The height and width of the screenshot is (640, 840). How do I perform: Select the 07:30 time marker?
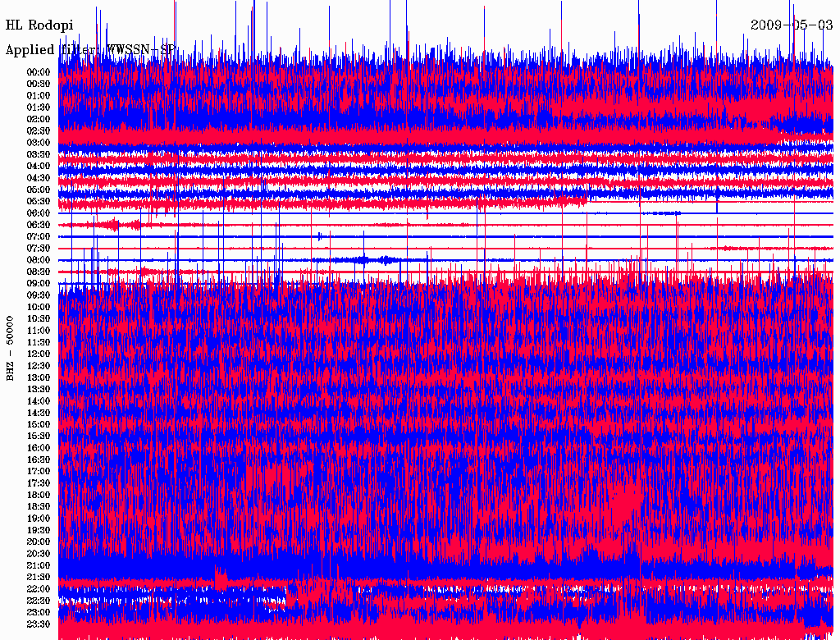[39, 249]
